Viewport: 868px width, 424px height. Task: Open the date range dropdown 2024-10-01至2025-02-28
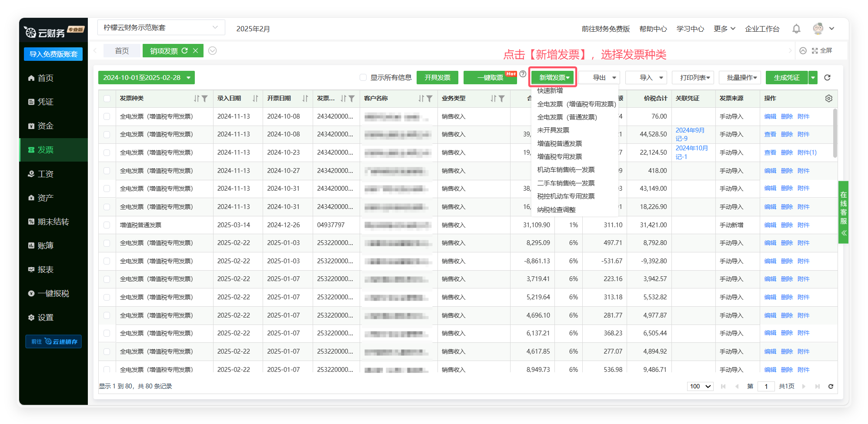[x=146, y=78]
